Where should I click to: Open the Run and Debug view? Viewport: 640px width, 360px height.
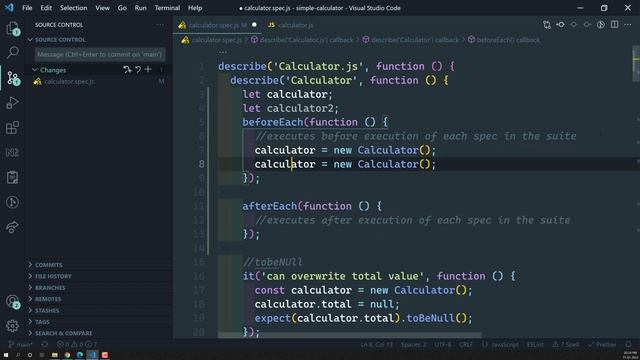(12, 103)
